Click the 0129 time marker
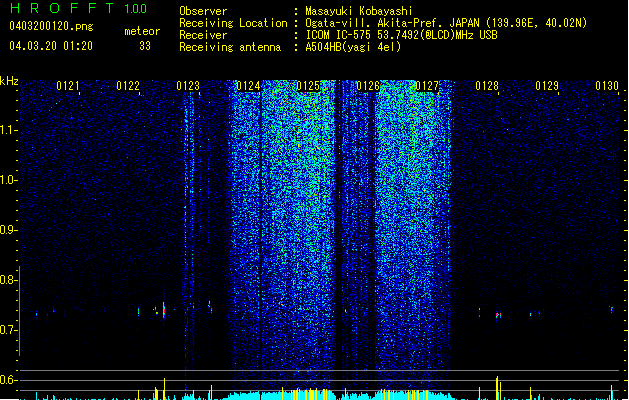 pos(547,86)
